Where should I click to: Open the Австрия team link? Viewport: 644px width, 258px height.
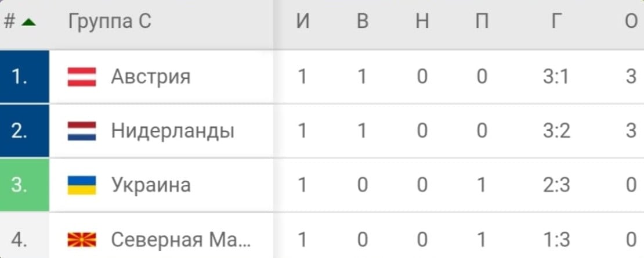coord(150,77)
